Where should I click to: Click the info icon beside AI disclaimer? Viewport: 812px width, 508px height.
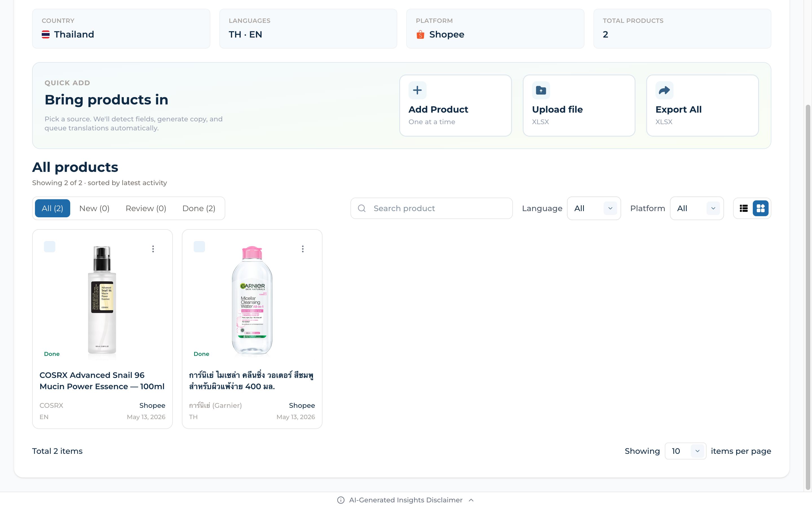tap(341, 500)
